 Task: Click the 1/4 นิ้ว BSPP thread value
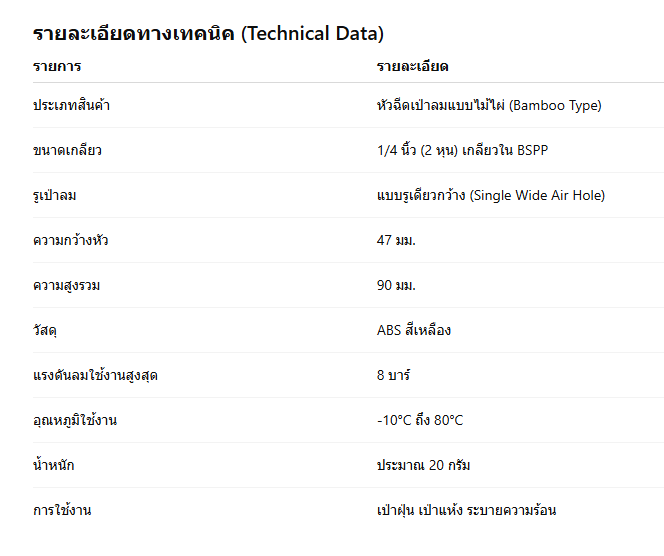(x=462, y=150)
